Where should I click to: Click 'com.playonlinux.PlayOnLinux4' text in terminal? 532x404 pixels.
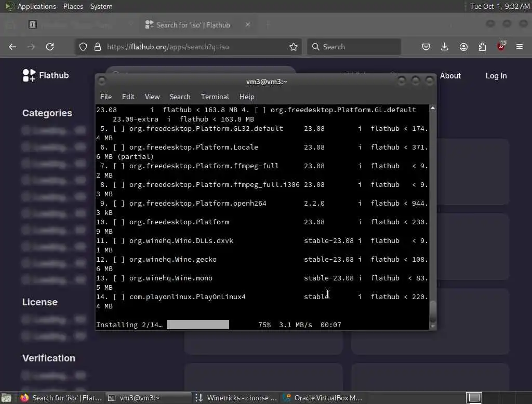[187, 297]
